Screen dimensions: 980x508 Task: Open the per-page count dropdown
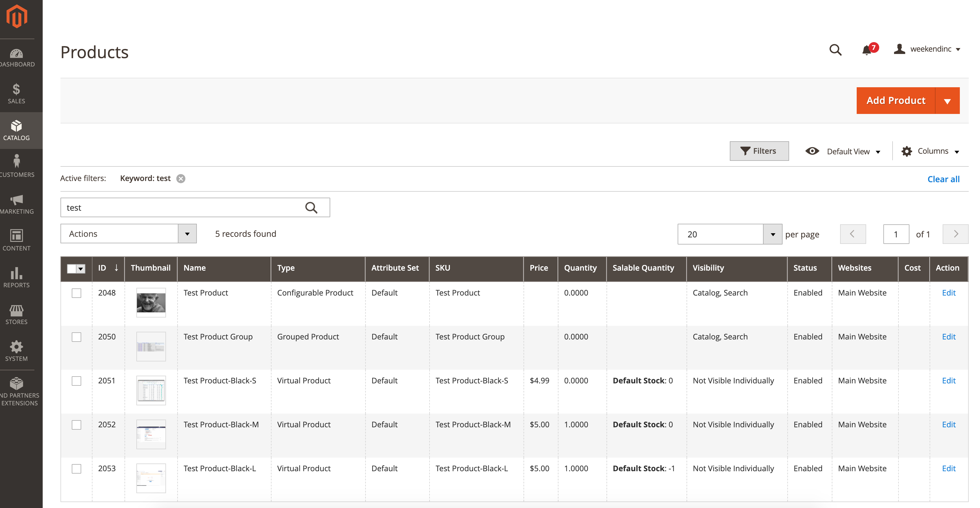[x=772, y=234]
